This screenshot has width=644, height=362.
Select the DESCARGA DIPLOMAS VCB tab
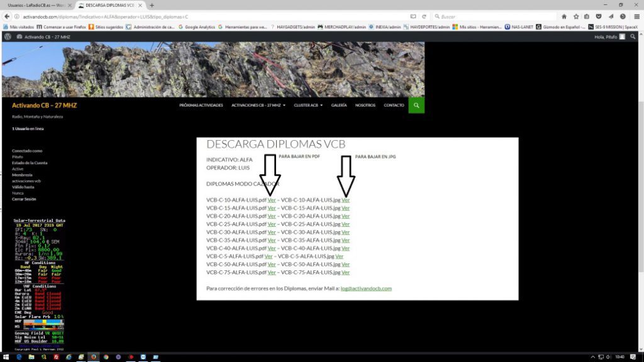[x=109, y=5]
